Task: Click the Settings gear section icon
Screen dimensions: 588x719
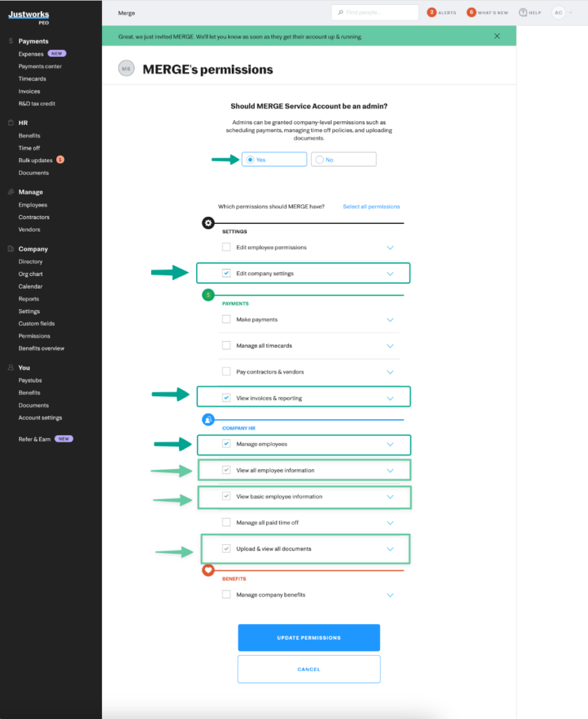Action: tap(208, 223)
